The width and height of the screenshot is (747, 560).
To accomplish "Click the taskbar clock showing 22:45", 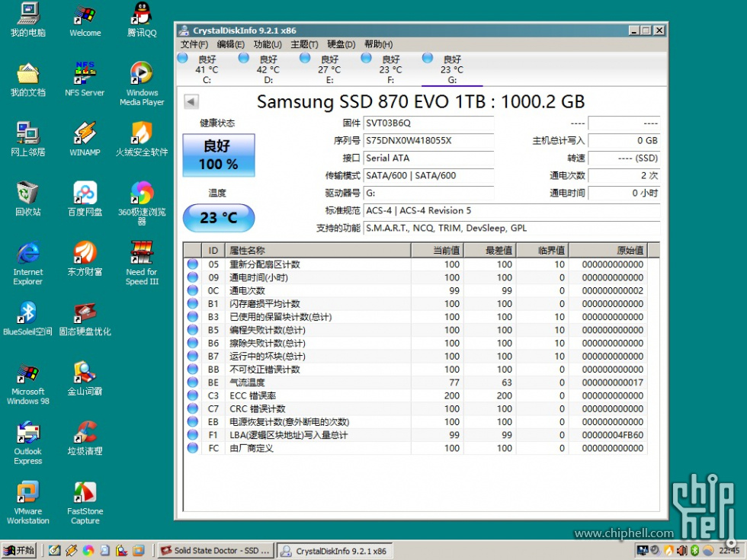I will [x=729, y=550].
